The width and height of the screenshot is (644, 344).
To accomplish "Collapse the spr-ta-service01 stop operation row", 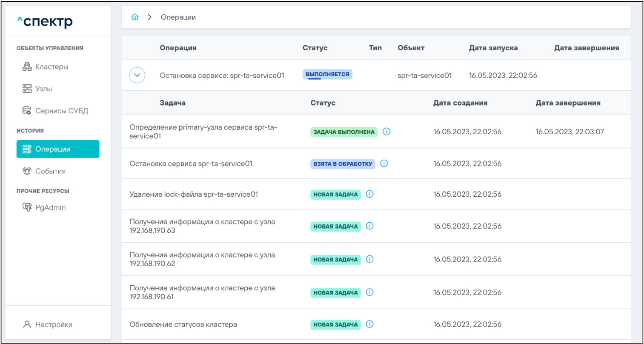I will tap(137, 75).
